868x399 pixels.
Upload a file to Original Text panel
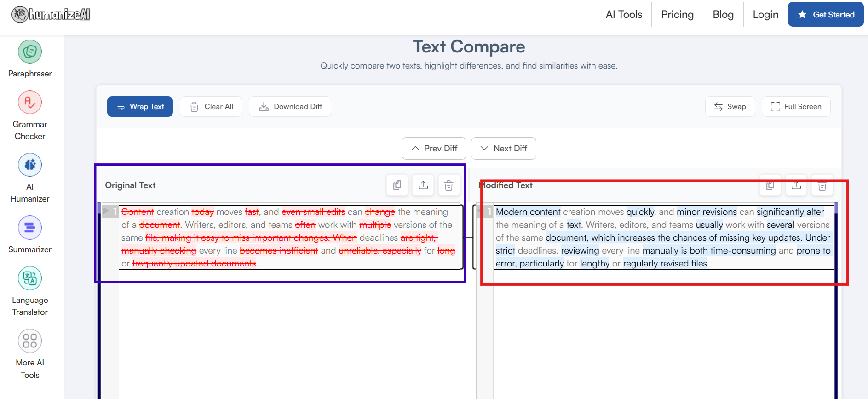(x=423, y=185)
